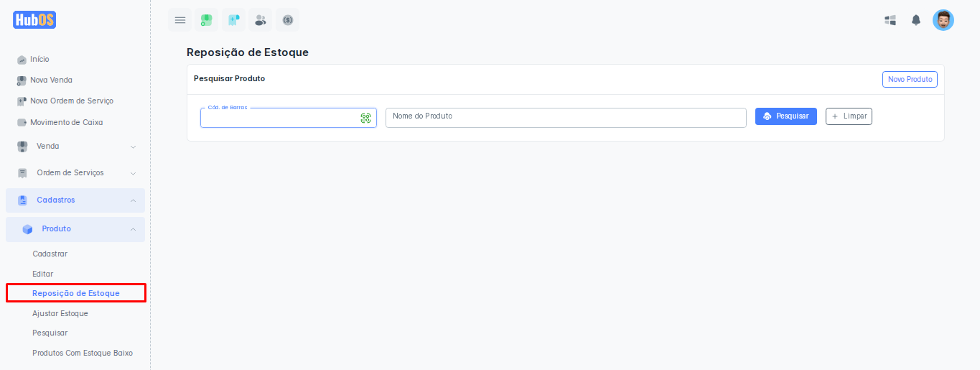This screenshot has width=980, height=370.
Task: Collapse the Produto submenu
Action: coord(75,229)
